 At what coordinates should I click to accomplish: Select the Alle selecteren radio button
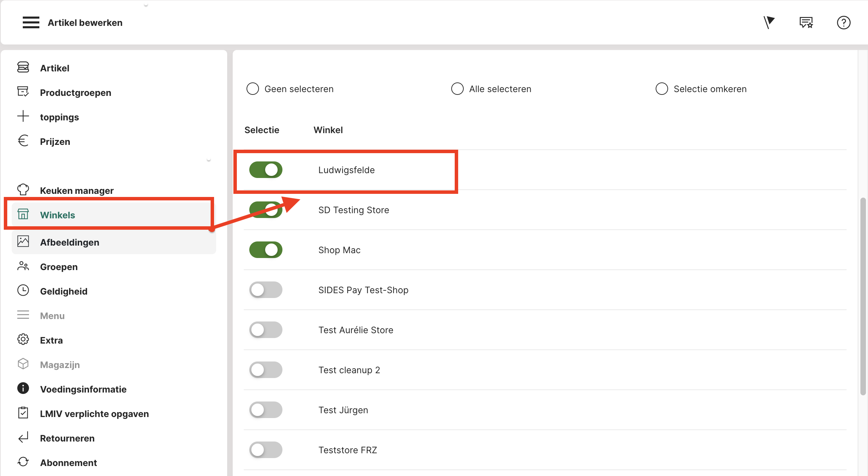click(x=457, y=89)
